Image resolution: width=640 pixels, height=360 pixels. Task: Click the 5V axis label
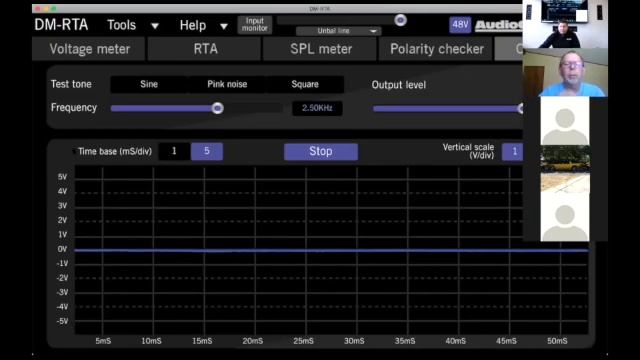[62, 177]
